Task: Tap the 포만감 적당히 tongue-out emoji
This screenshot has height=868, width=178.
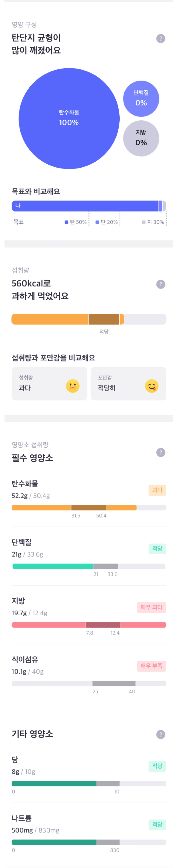Action: (x=152, y=386)
